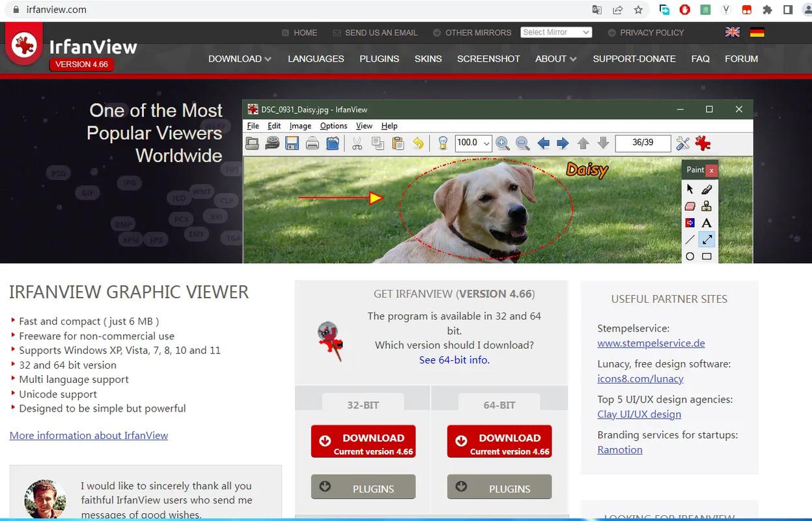Select the eraser tool in Paint panel
Viewport: 812px width, 521px height.
coord(690,206)
